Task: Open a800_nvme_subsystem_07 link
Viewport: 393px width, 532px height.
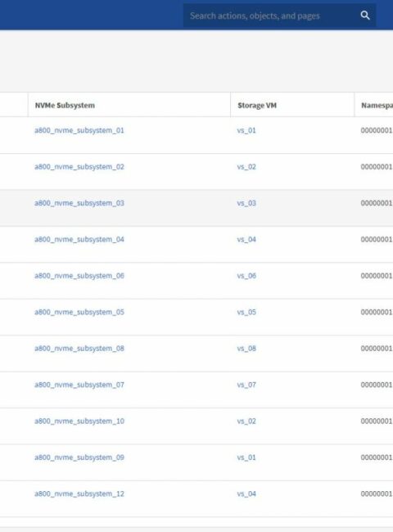Action: (79, 385)
